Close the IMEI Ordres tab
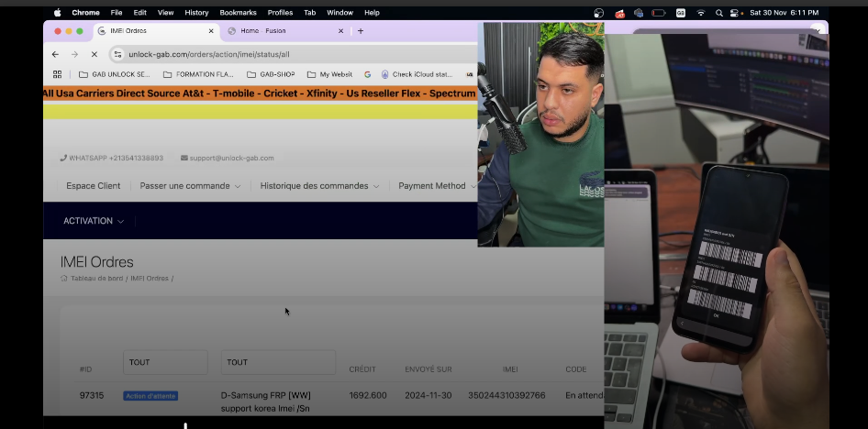The width and height of the screenshot is (868, 429). coord(211,31)
